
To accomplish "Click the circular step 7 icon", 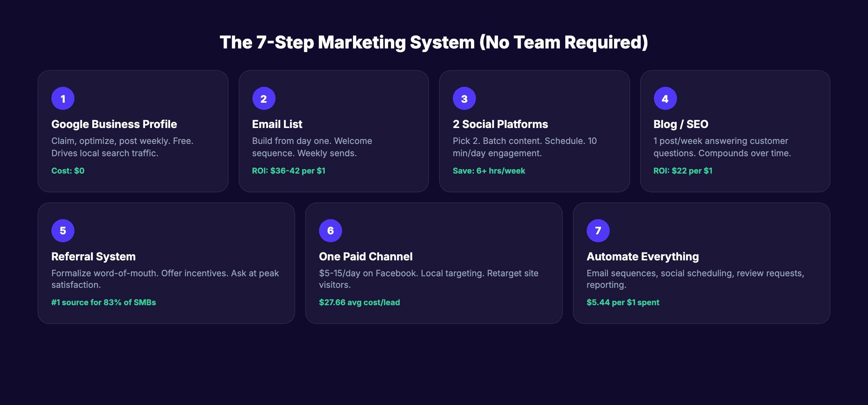I will point(598,230).
